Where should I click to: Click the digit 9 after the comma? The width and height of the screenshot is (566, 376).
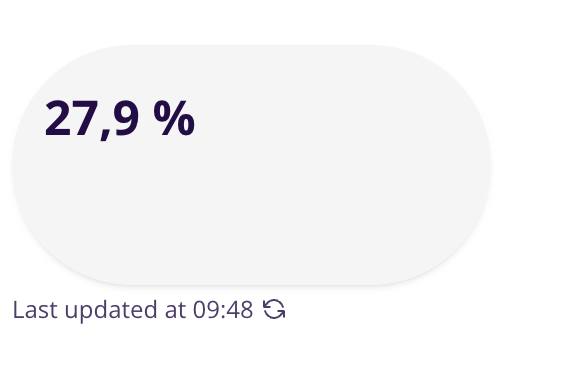point(125,118)
